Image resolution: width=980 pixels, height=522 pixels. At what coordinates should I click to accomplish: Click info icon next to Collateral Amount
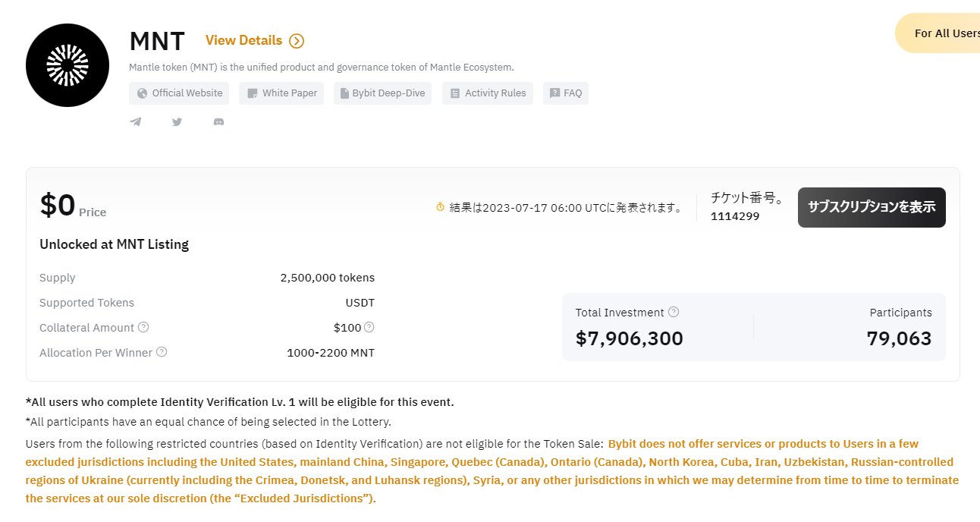pos(143,327)
